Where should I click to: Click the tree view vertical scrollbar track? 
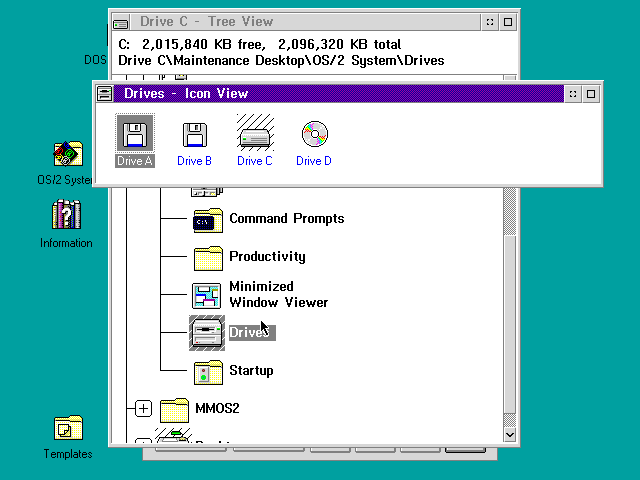(x=510, y=212)
